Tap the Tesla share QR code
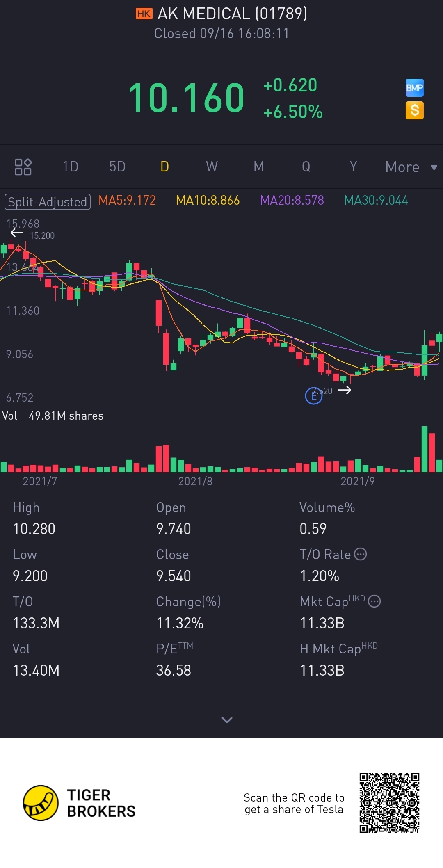This screenshot has height=868, width=443. [x=389, y=803]
